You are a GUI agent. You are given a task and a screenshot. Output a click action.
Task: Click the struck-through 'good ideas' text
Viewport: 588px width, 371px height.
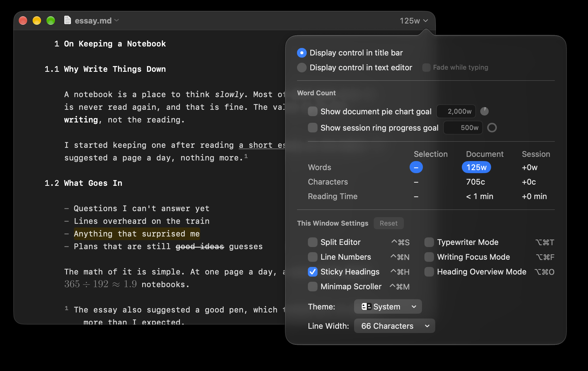(200, 246)
